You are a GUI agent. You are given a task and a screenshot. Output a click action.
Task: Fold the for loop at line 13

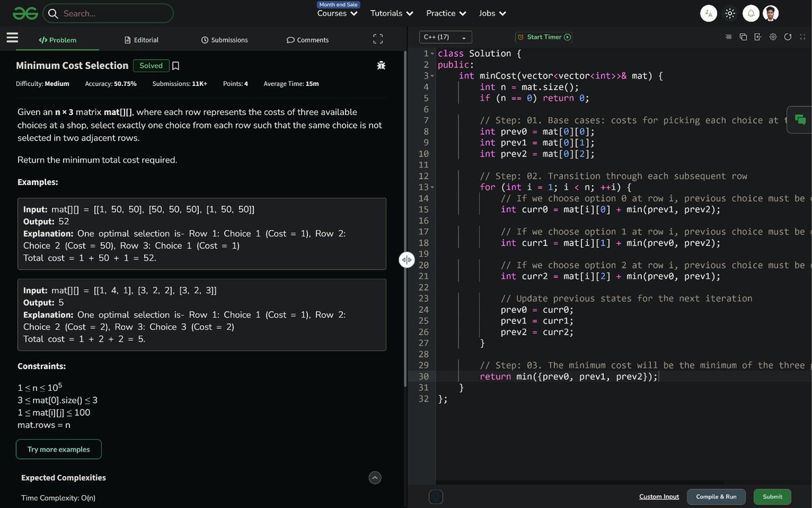tap(432, 187)
